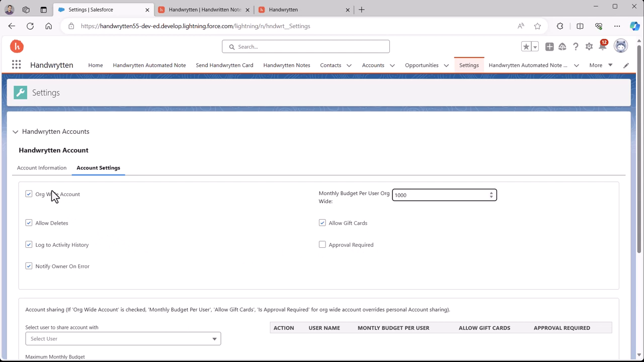Toggle the Allow Gift Cards checkbox
The width and height of the screenshot is (644, 362).
tap(322, 223)
